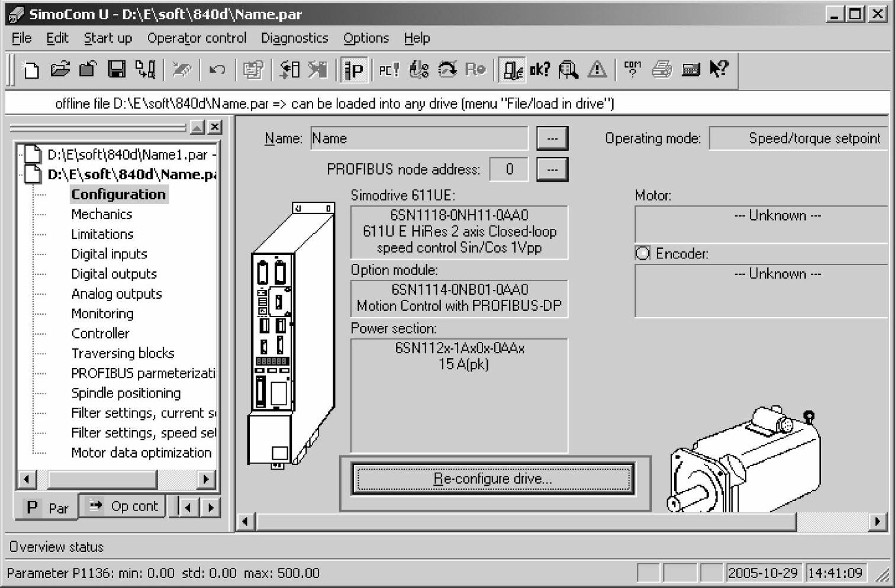Click the ellipsis button next to PROFIBUS address

click(x=552, y=169)
